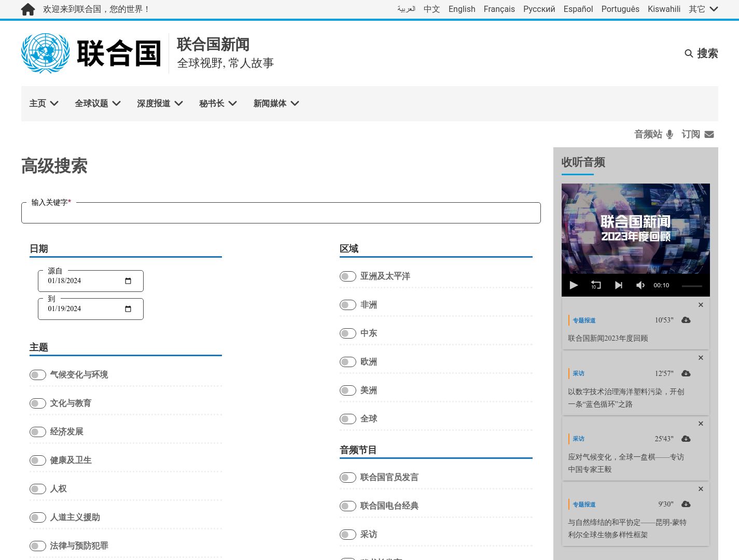
Task: Expand the 全球议题 menu
Action: click(x=97, y=104)
